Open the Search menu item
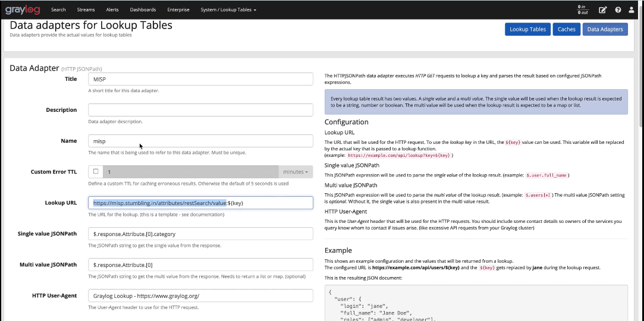This screenshot has width=644, height=321. tap(58, 10)
